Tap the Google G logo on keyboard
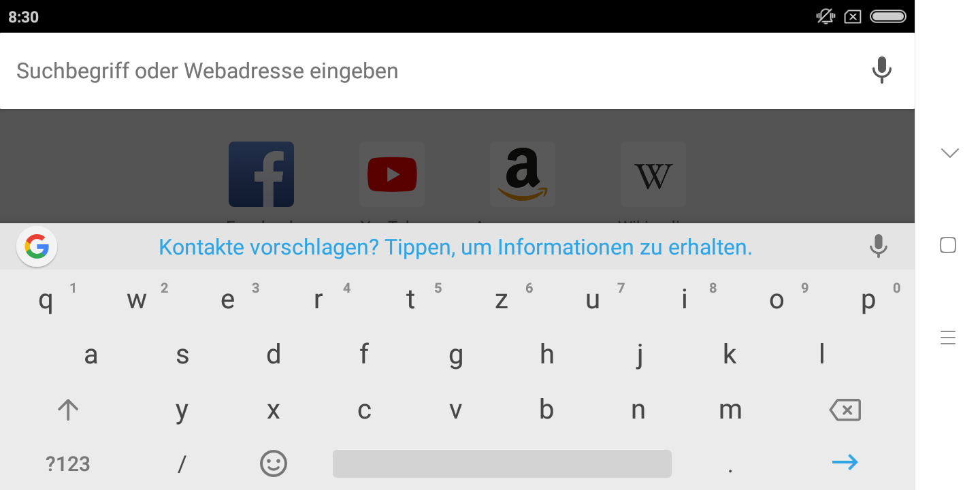 (x=37, y=246)
